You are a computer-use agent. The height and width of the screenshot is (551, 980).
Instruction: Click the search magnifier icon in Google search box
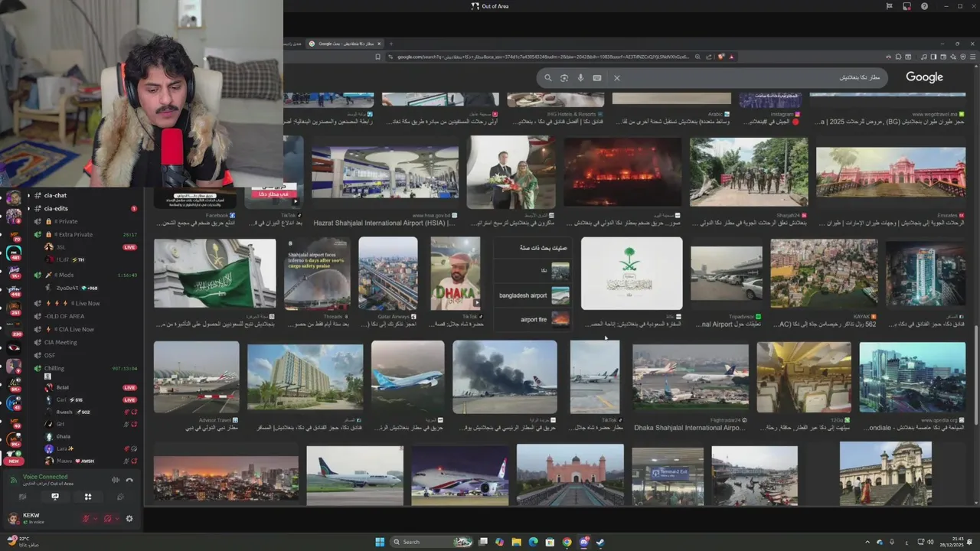click(547, 77)
